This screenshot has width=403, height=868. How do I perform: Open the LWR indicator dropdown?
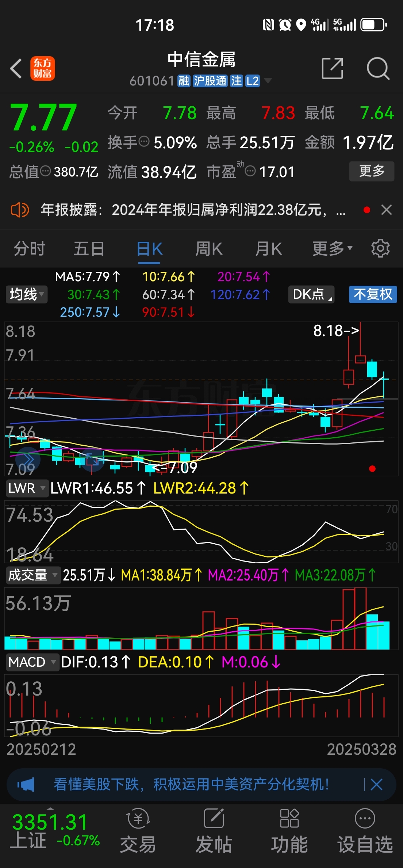click(27, 488)
